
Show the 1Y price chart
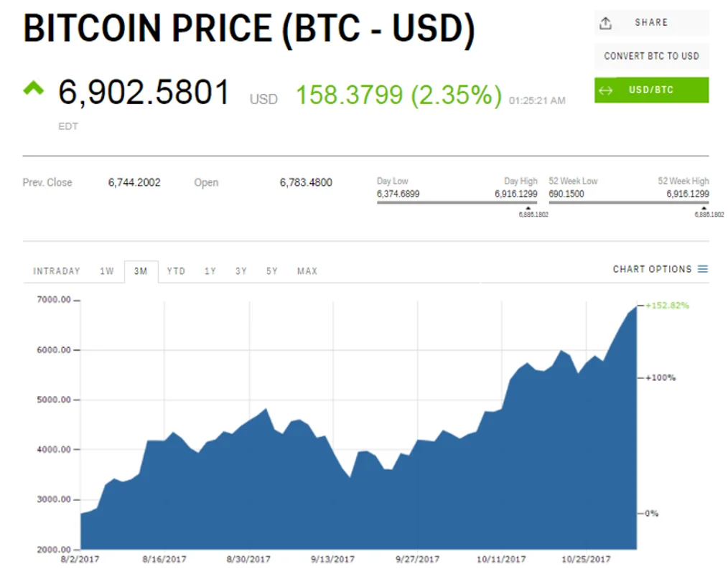click(210, 271)
